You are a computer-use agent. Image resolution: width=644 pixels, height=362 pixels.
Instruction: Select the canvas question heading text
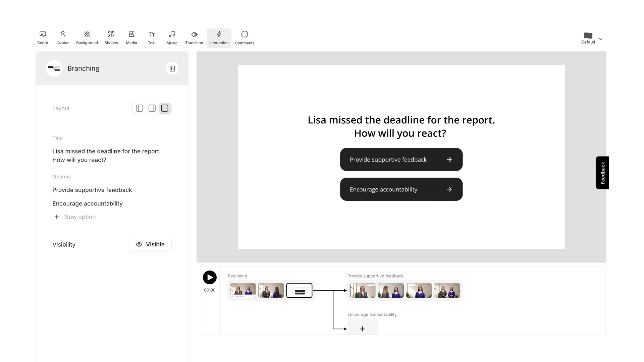pos(401,127)
